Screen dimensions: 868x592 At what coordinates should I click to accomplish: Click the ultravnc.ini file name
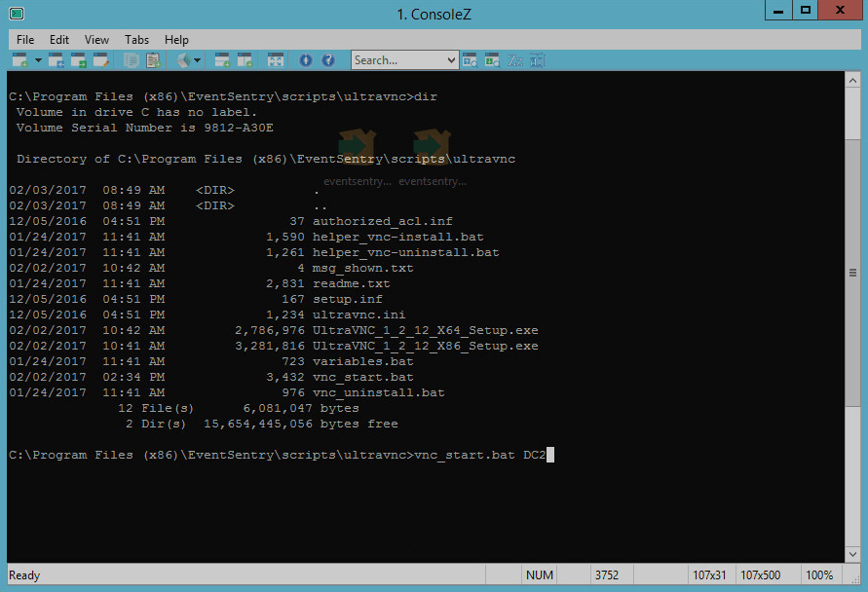point(359,314)
